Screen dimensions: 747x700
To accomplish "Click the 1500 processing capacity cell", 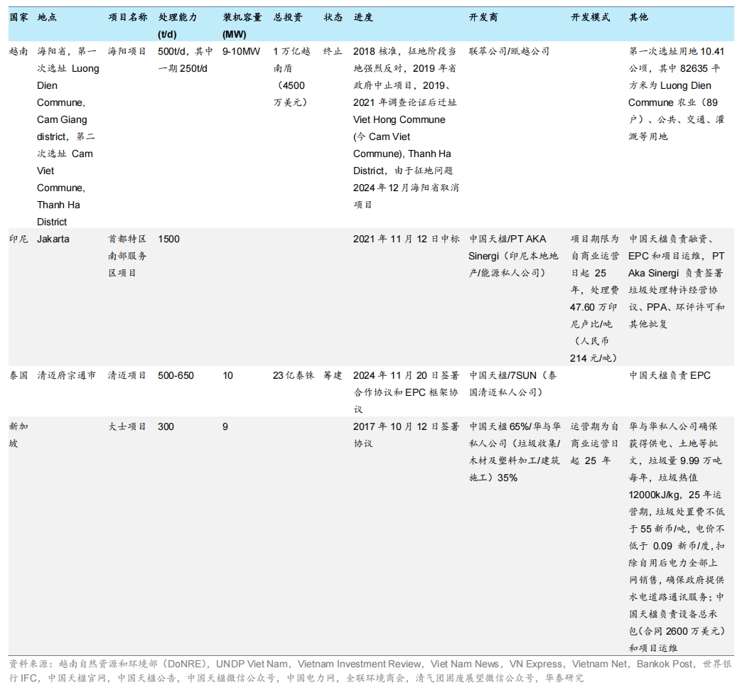I will [x=168, y=239].
